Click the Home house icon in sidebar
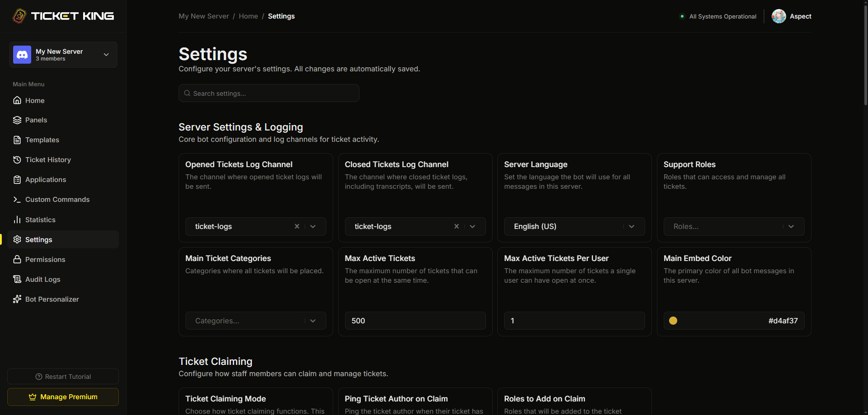Viewport: 868px width, 415px height. click(x=17, y=100)
